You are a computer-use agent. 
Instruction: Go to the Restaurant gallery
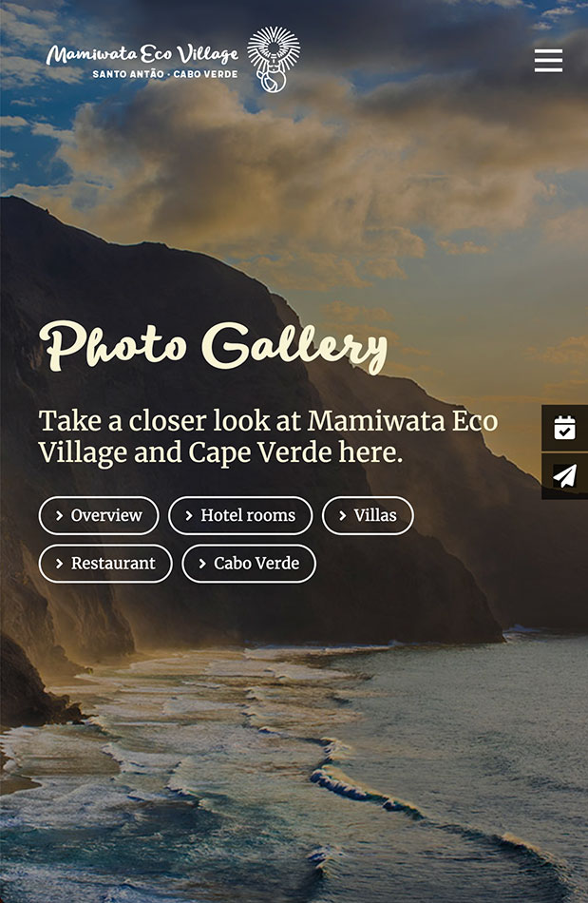[x=105, y=564]
